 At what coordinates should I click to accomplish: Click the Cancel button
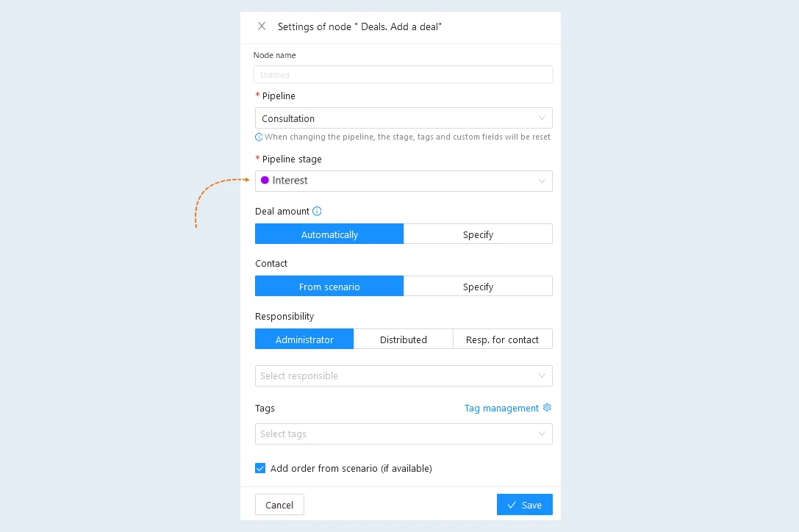coord(279,505)
